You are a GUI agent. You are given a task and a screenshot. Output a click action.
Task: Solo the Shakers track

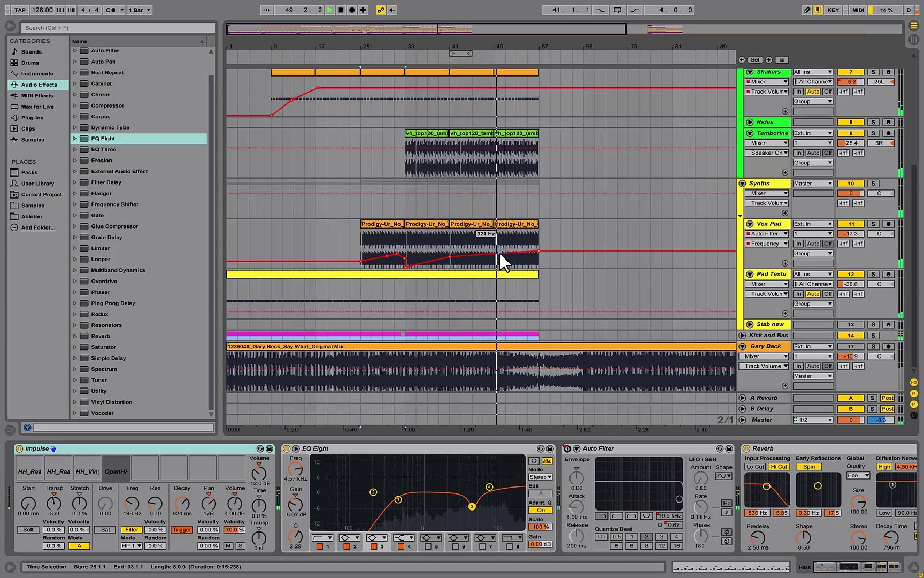873,72
